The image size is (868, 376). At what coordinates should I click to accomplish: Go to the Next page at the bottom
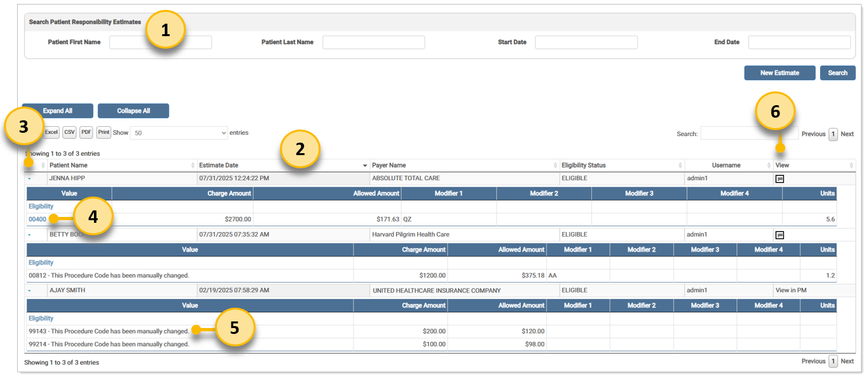click(x=847, y=361)
